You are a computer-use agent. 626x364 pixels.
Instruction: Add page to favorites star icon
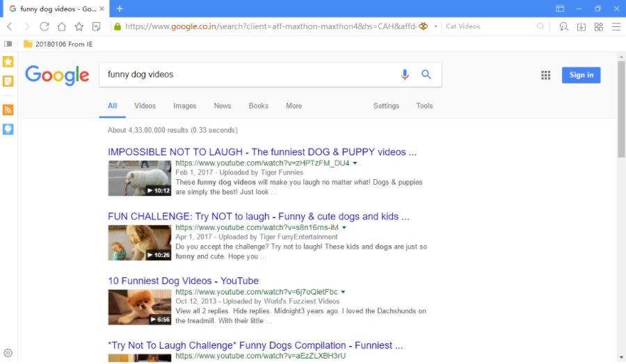[x=79, y=26]
